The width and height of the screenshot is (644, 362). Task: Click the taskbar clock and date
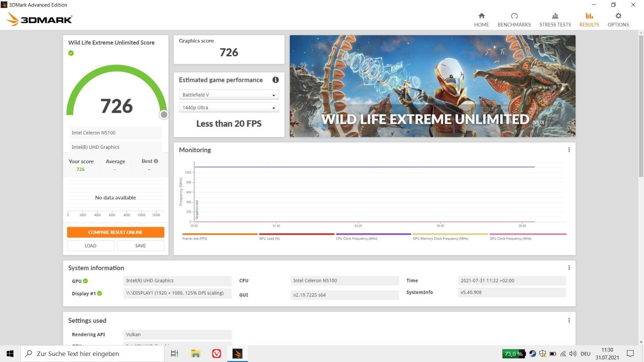pos(607,353)
